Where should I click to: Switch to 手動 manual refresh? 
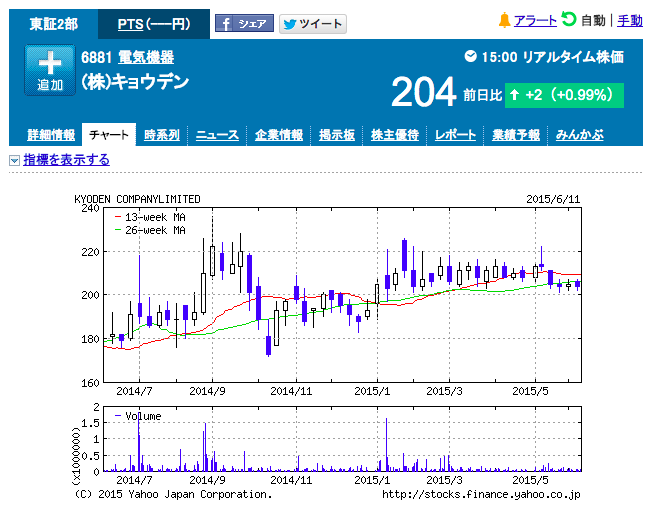pos(630,21)
